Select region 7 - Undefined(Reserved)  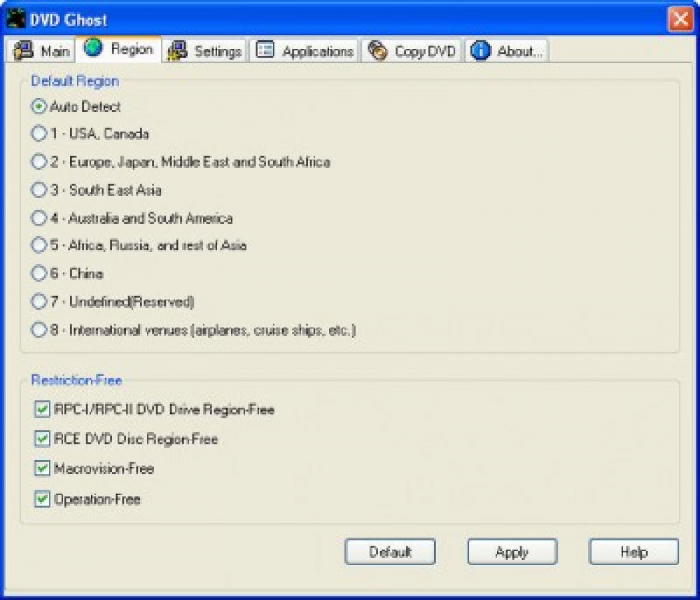coord(113,301)
